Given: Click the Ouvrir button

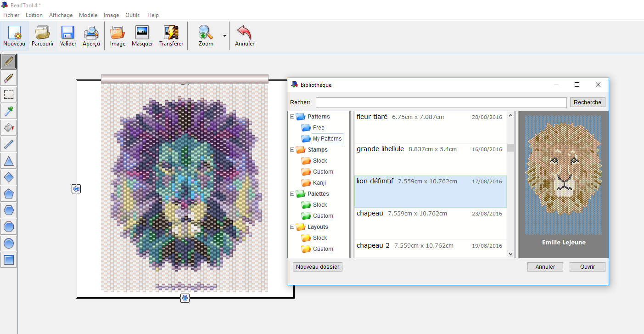Looking at the screenshot, I should tap(587, 267).
